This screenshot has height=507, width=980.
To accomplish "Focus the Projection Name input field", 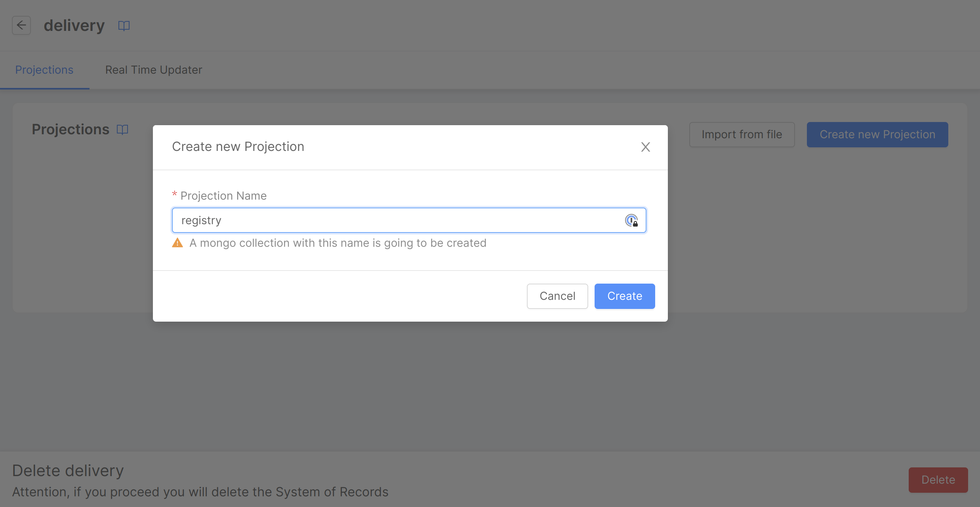I will coord(396,220).
